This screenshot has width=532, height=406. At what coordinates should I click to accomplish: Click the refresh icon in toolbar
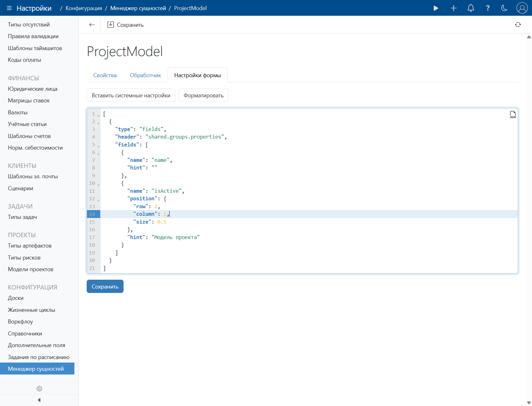518,25
